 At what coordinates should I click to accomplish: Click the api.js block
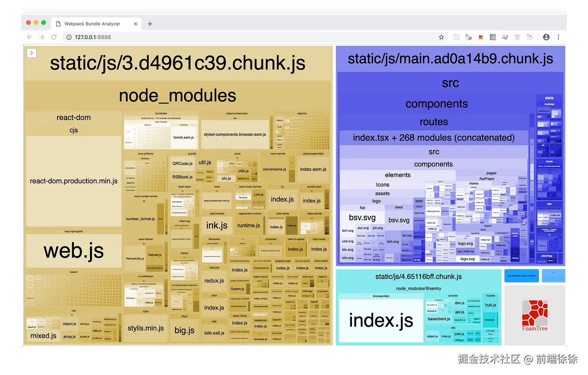[x=459, y=312]
